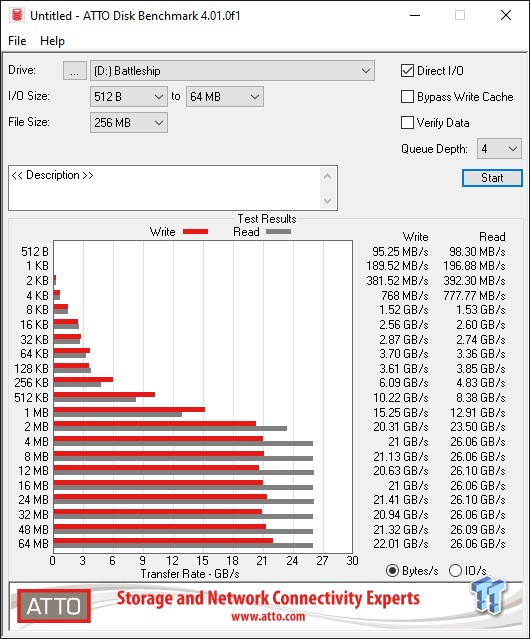This screenshot has width=530, height=639.
Task: Open the File Size dropdown (256 MB)
Action: (129, 123)
